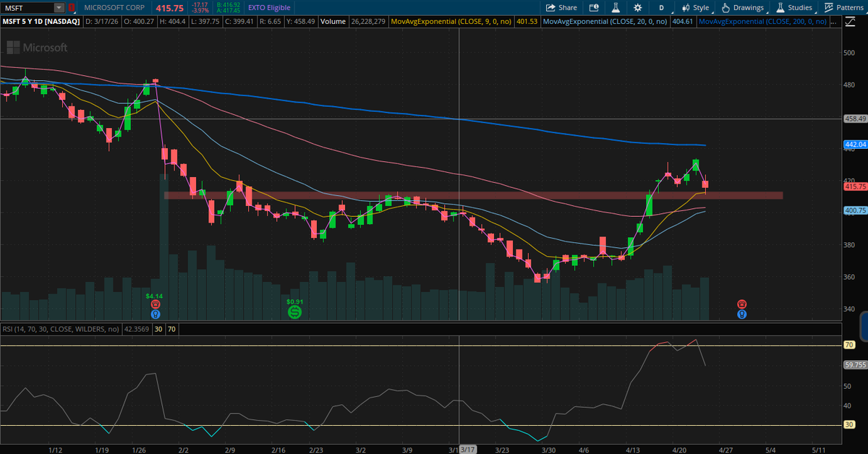Click the last price 415.75
The width and height of the screenshot is (868, 454).
coord(170,8)
